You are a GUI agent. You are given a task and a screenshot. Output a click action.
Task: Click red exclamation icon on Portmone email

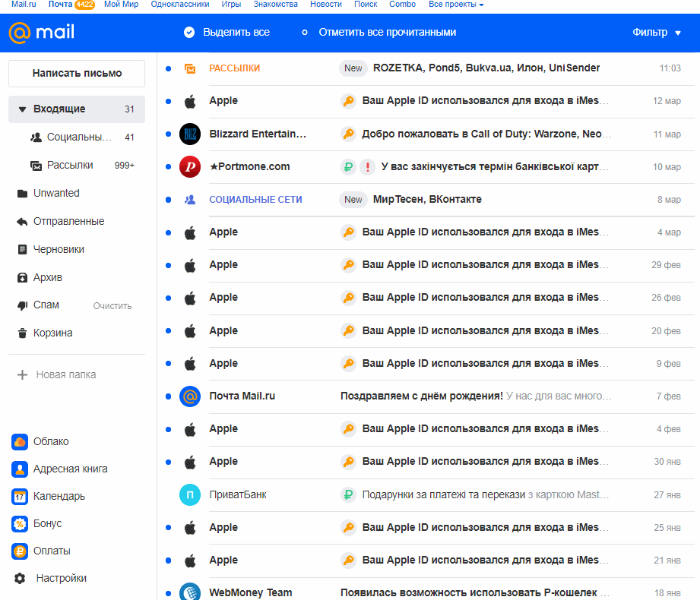click(367, 167)
